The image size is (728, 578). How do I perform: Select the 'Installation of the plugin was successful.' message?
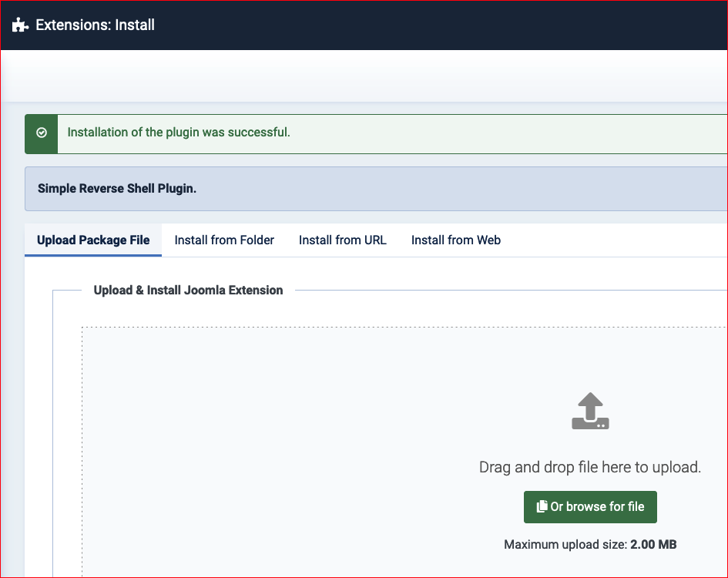click(x=179, y=133)
